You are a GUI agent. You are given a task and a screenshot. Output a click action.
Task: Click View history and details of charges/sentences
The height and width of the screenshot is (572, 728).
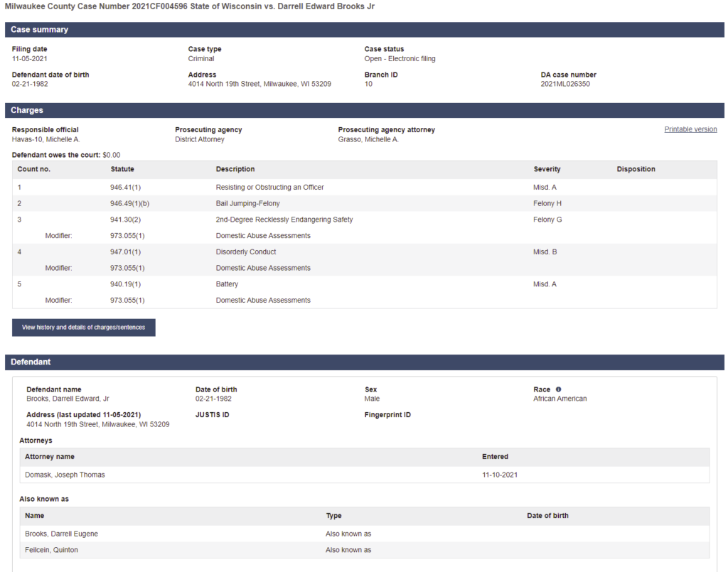(x=84, y=328)
